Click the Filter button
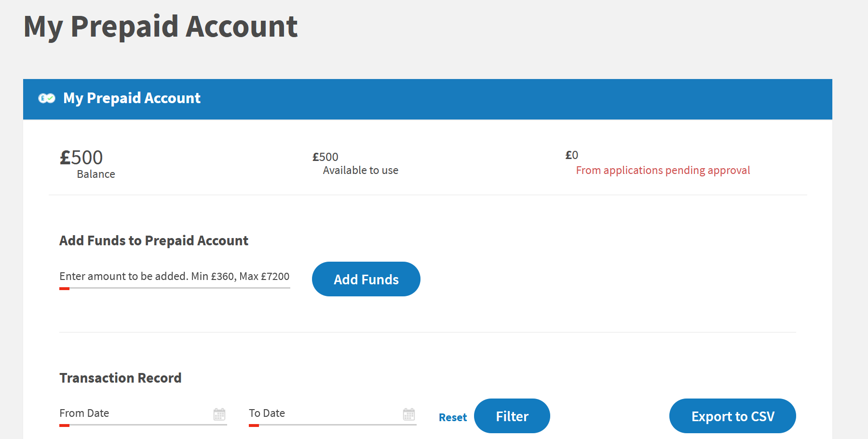 click(x=512, y=416)
